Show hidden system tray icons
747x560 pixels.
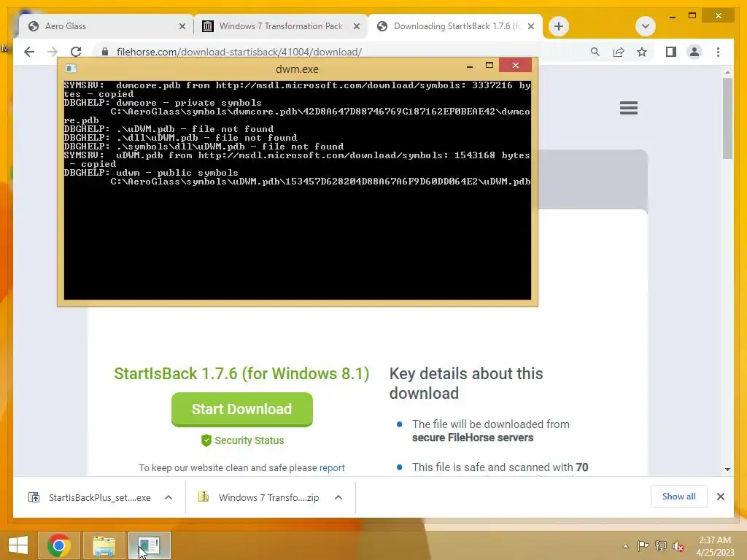click(x=625, y=546)
